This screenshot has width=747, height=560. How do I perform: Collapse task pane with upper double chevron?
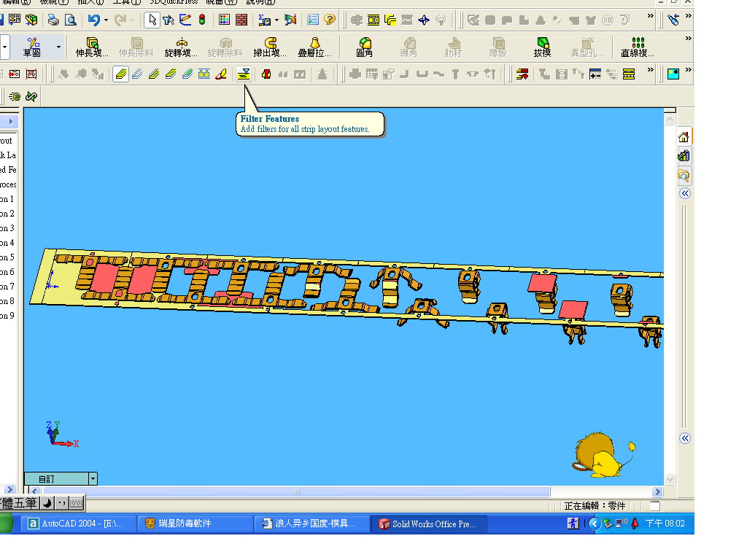pos(684,193)
